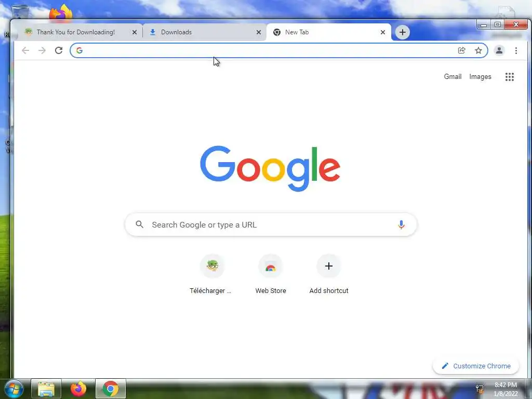Click the Google logo
The width and height of the screenshot is (532, 399).
(270, 168)
